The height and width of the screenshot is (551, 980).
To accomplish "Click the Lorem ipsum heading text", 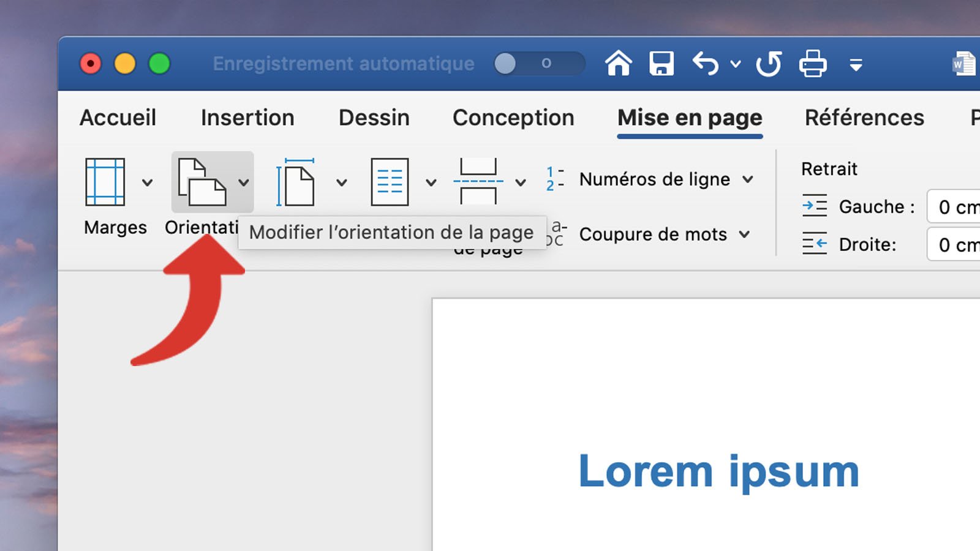I will click(x=719, y=472).
